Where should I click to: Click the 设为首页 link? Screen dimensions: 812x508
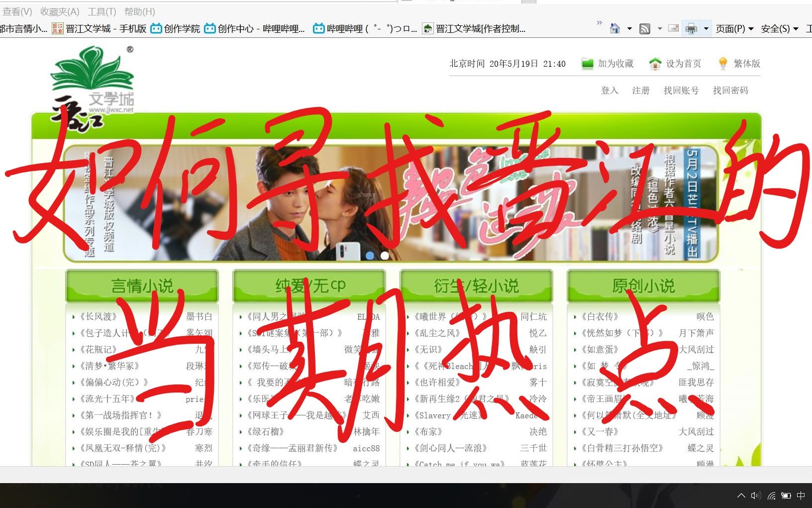pyautogui.click(x=684, y=63)
